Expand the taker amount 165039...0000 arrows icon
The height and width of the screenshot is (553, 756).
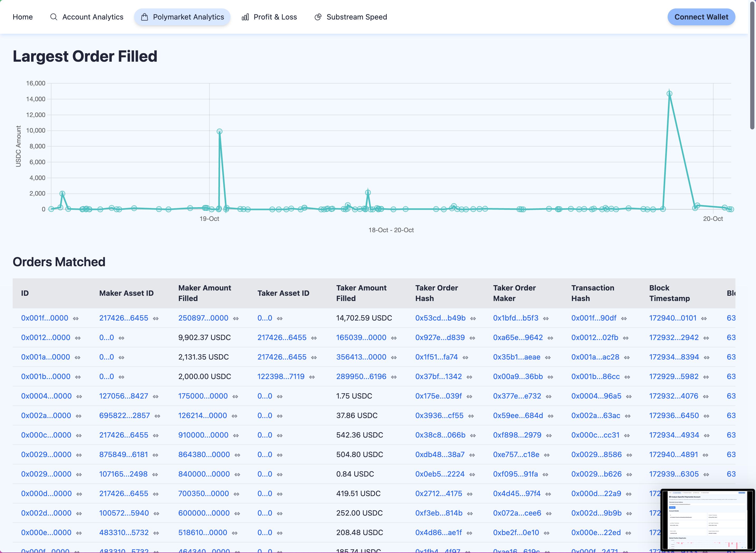tap(394, 338)
